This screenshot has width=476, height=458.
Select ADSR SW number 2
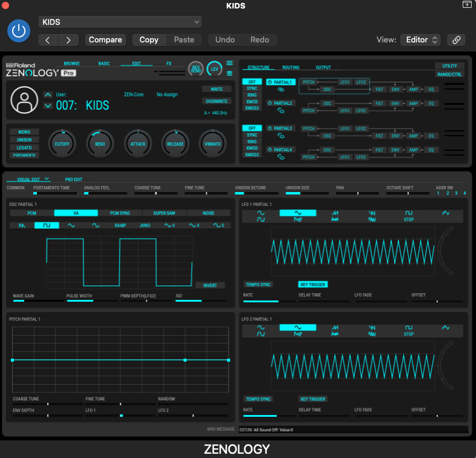coord(448,193)
